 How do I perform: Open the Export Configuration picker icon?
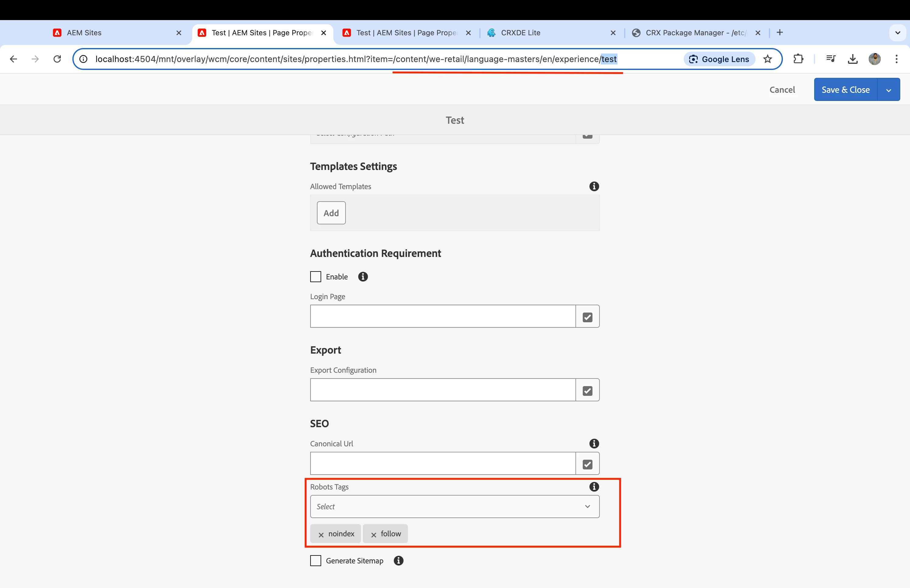(x=587, y=390)
